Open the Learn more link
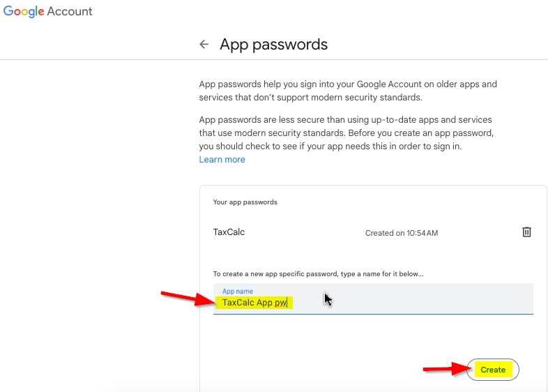 (x=222, y=160)
